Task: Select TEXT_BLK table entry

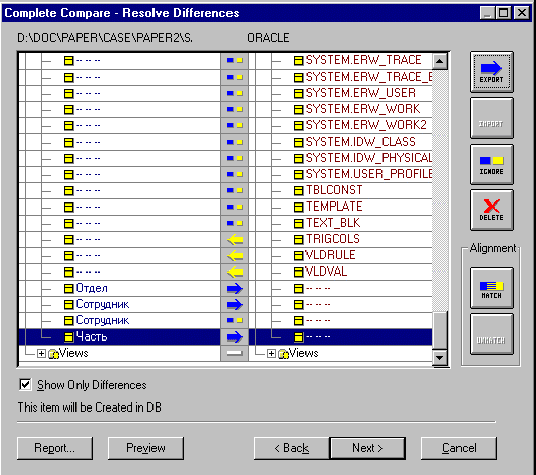Action: tap(333, 223)
